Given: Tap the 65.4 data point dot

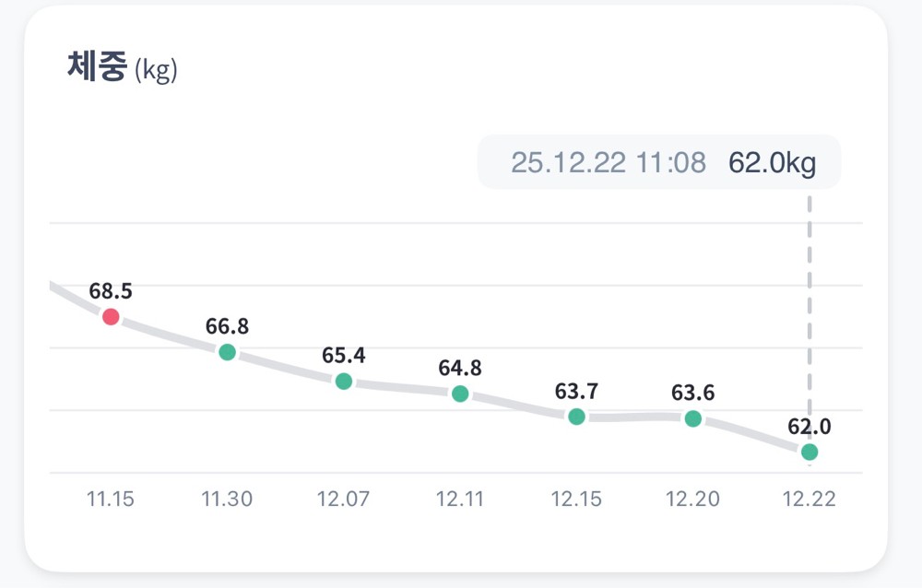Looking at the screenshot, I should [343, 382].
